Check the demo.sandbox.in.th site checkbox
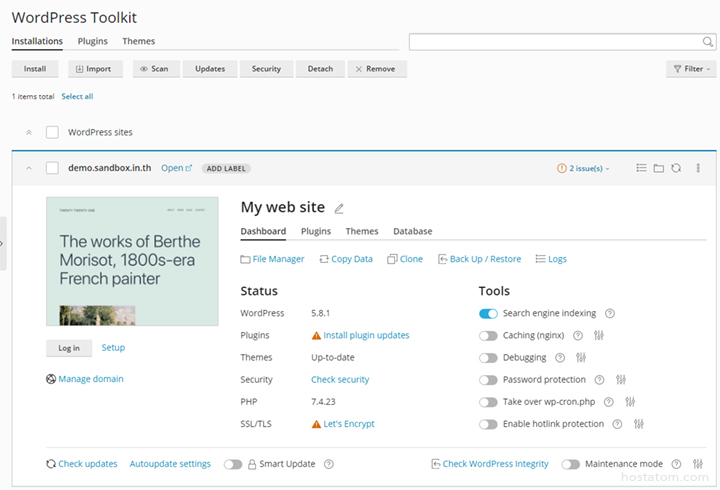Screen dimensions: 720x490 point(52,168)
